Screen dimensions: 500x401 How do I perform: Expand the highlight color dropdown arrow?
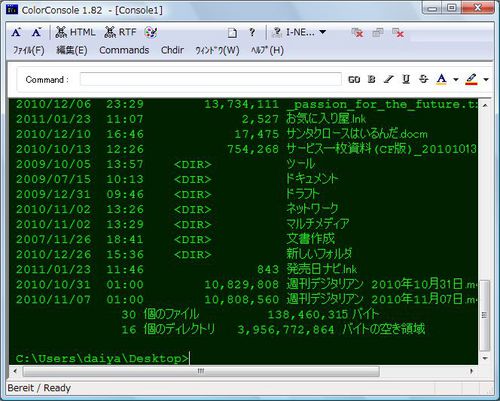[486, 80]
